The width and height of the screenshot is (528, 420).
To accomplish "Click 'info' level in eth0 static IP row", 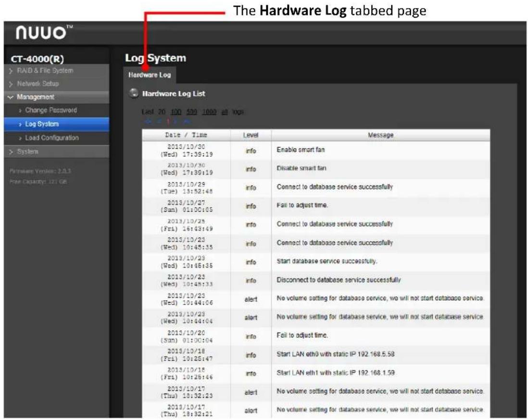I will coord(251,355).
